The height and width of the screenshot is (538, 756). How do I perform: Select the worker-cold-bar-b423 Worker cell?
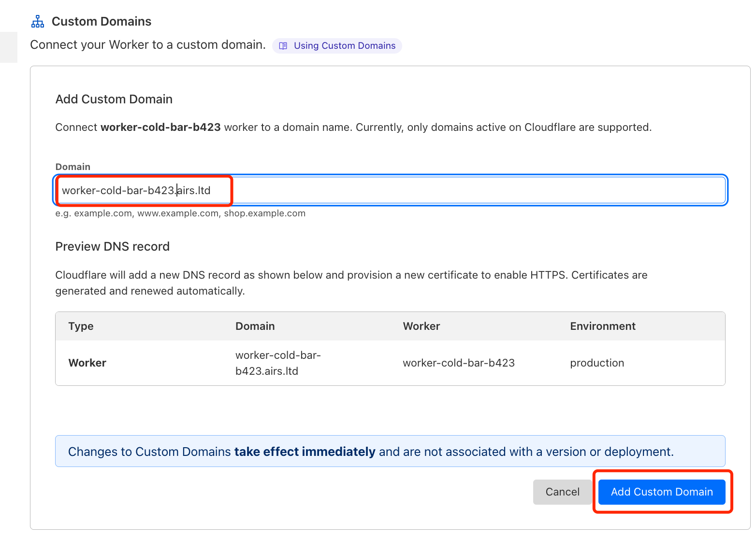tap(459, 363)
